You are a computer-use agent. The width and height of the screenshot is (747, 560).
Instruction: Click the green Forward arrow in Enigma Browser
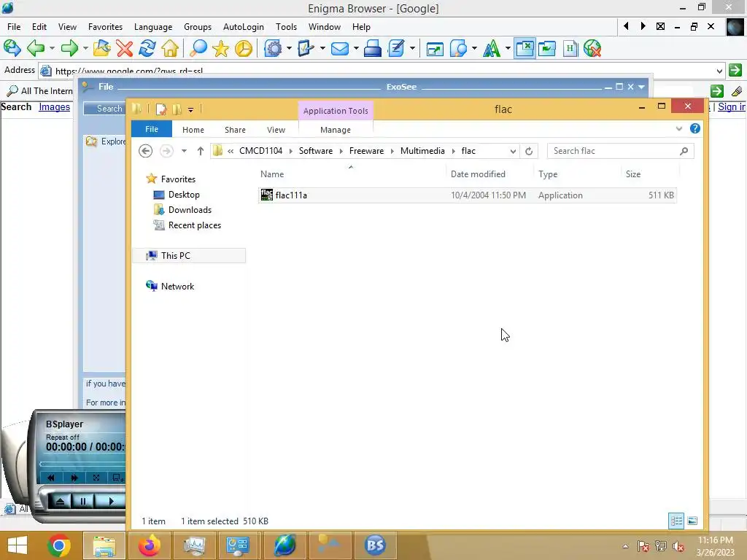point(69,48)
